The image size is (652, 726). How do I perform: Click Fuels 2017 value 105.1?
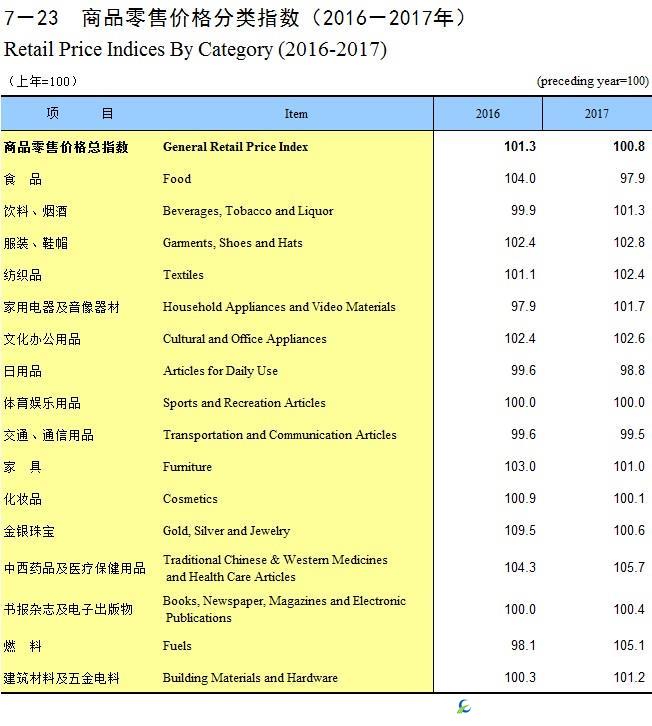pos(629,645)
